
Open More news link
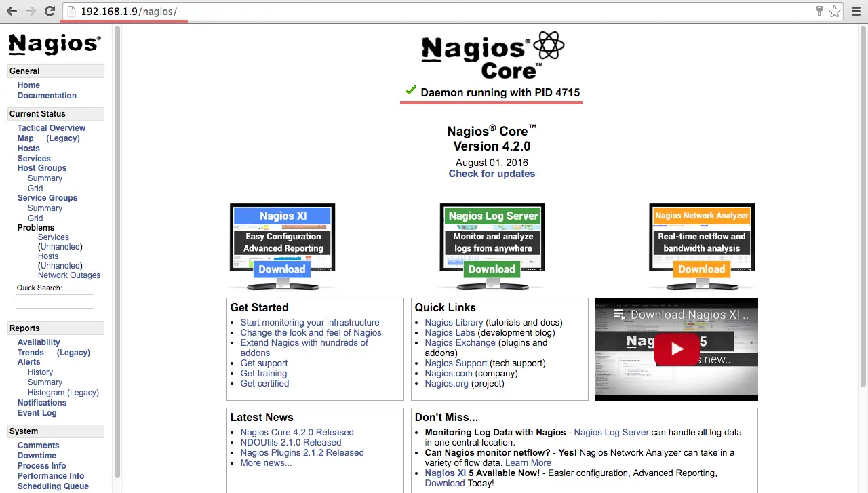click(266, 463)
